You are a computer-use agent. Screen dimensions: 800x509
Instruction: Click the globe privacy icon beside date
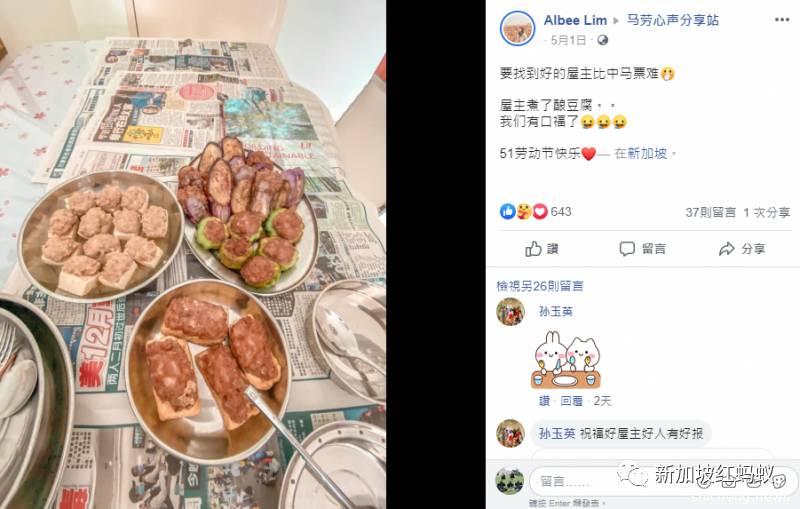click(603, 40)
